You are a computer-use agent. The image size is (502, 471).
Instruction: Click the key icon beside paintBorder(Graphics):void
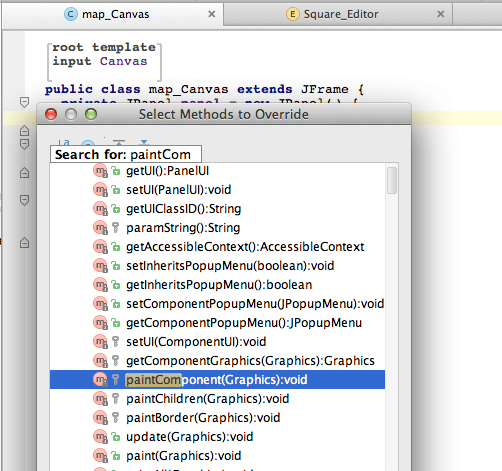click(115, 418)
